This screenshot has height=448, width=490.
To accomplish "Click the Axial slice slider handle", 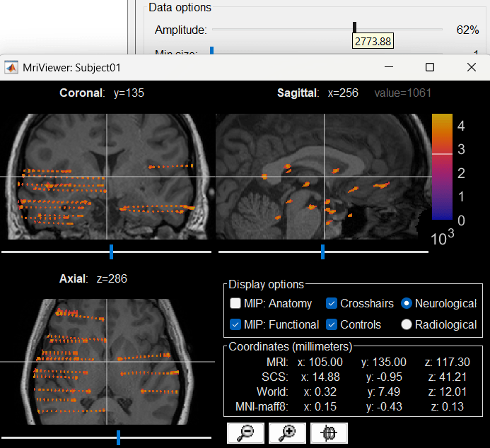I will 119,437.
